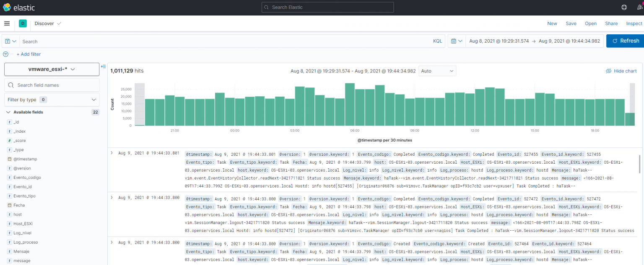Click the filter options icon beside Add filter
This screenshot has height=265, width=644.
[5, 54]
